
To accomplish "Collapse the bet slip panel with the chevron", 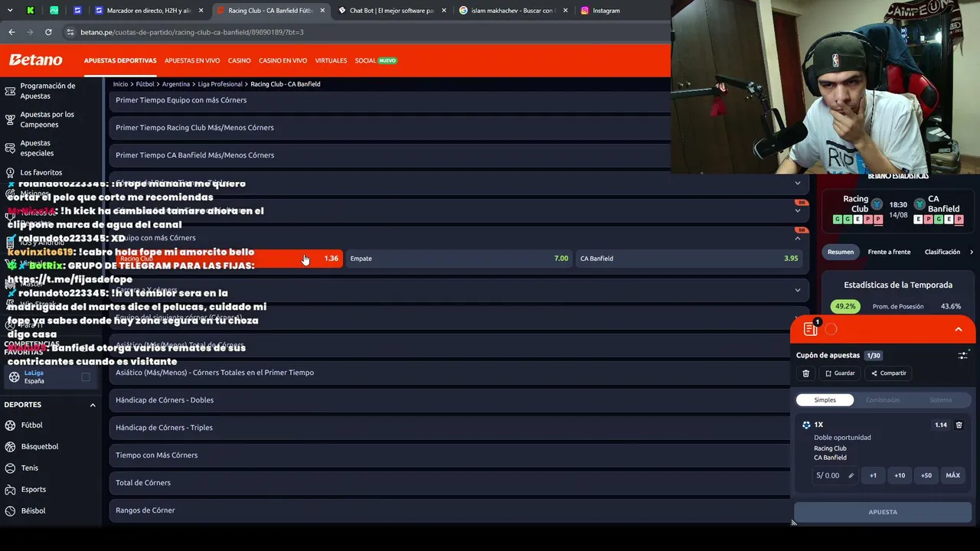I will click(x=958, y=329).
